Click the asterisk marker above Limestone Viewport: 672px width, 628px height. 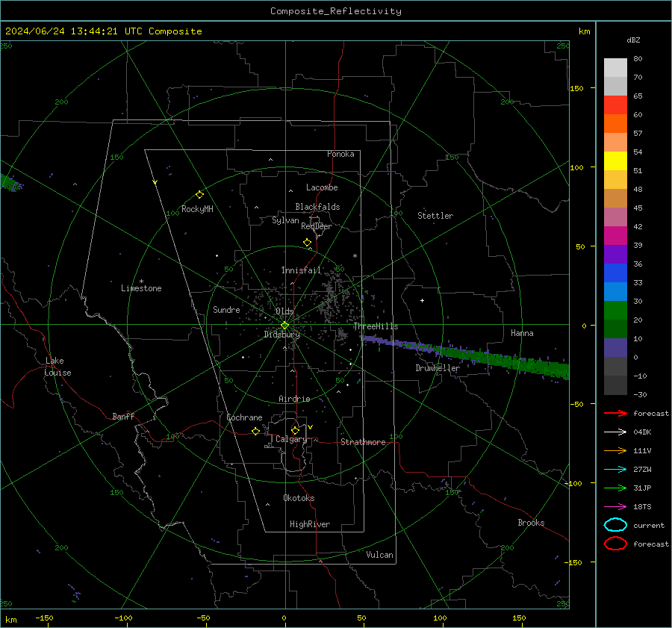(141, 282)
